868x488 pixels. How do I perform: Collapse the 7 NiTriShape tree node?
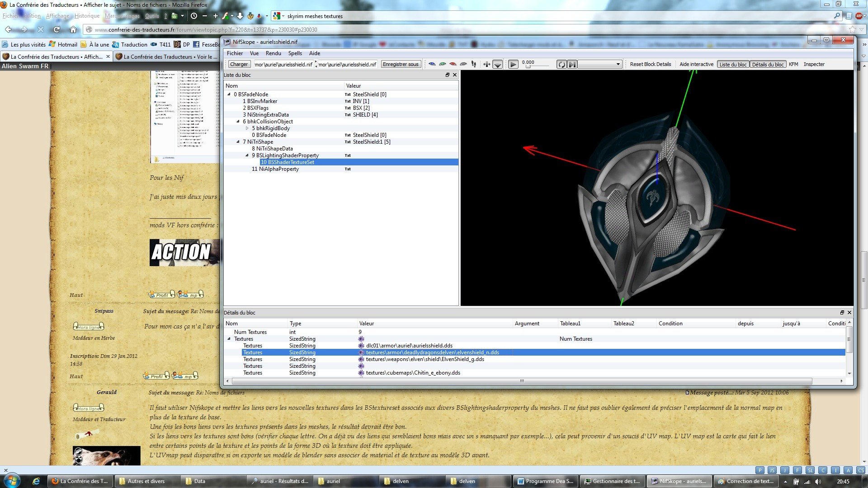click(x=238, y=142)
